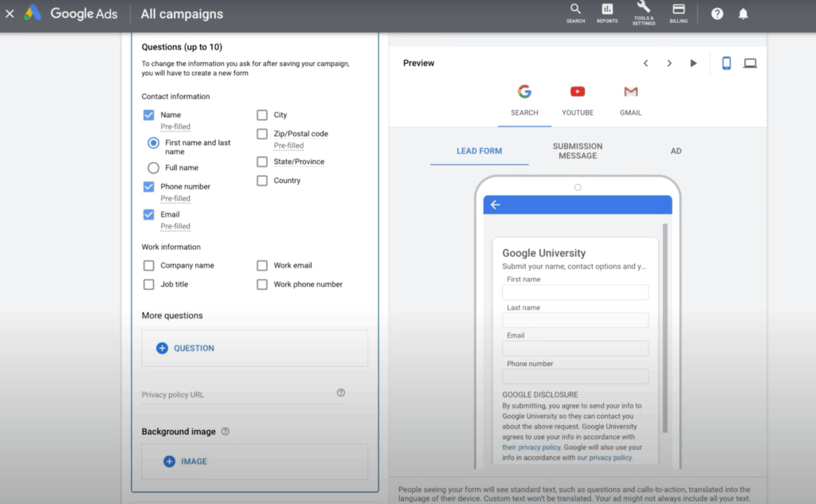
Task: Click Pre-filled label under Name
Action: 175,127
